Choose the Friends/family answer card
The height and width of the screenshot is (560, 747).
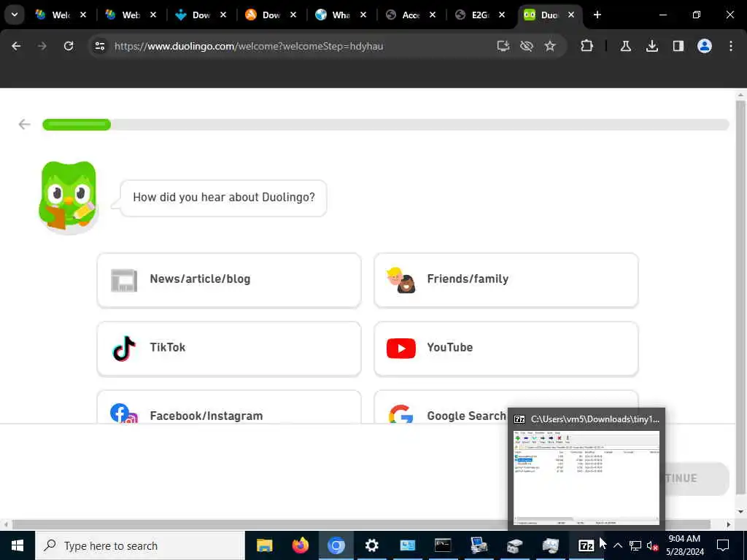point(506,279)
